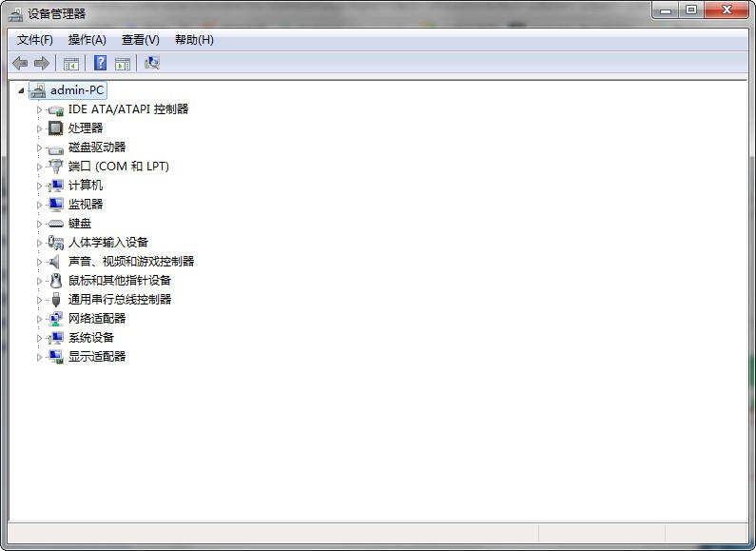Viewport: 756px width, 551px height.
Task: Select the 人体学输入设备 label
Action: pyautogui.click(x=108, y=243)
